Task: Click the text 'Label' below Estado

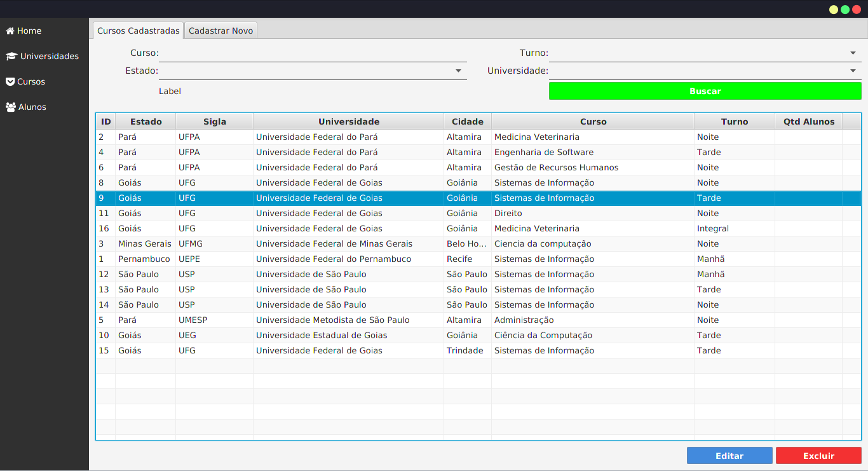Action: (170, 91)
